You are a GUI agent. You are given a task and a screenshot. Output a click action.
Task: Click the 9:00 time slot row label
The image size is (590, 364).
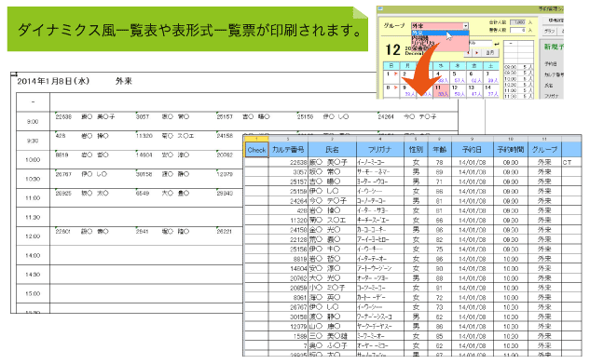pos(33,121)
